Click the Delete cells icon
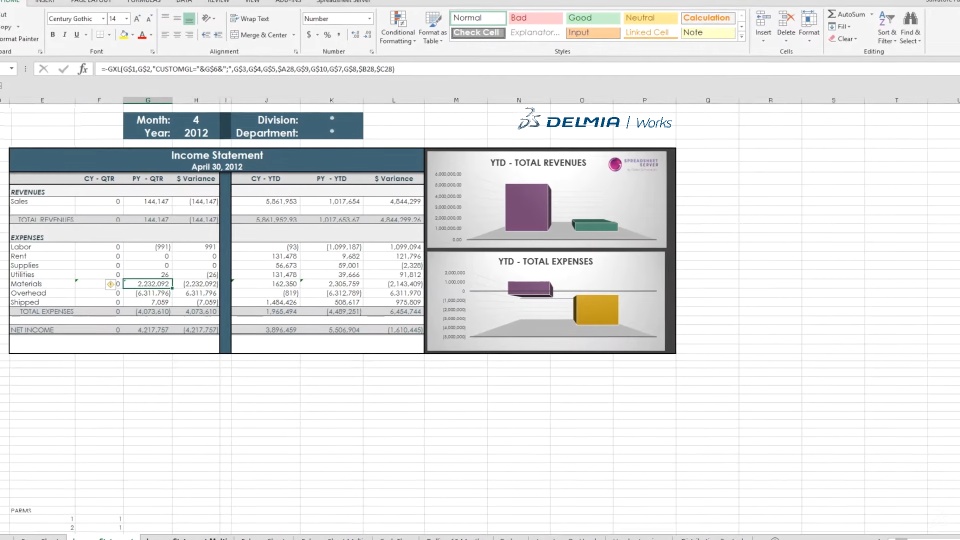This screenshot has width=960, height=540. [786, 20]
